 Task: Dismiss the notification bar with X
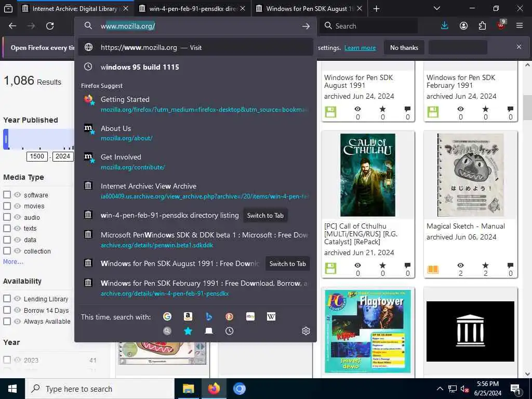pos(519,47)
